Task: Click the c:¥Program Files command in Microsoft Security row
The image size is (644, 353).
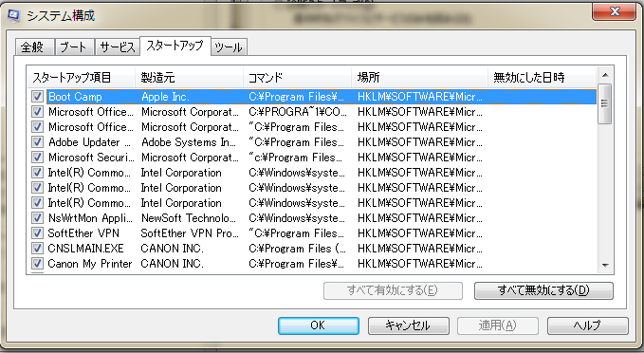Action: [296, 158]
